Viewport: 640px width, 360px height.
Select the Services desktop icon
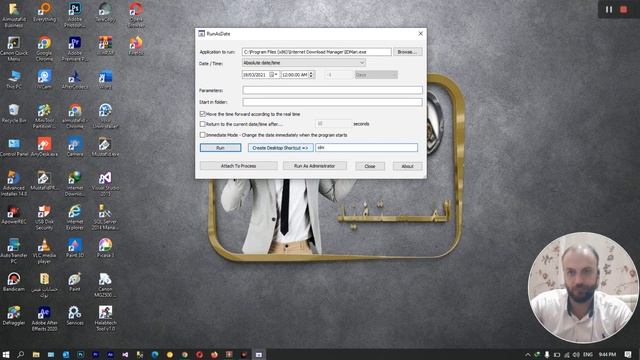pos(75,316)
